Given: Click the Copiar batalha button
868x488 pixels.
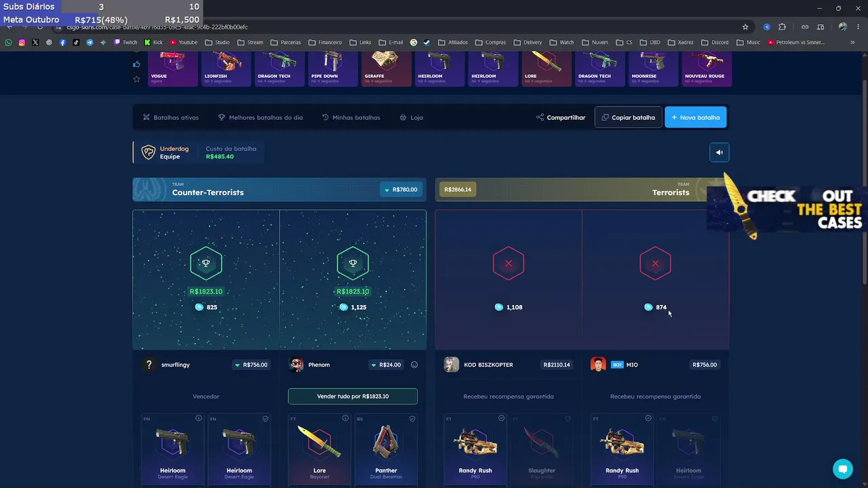Looking at the screenshot, I should (629, 117).
